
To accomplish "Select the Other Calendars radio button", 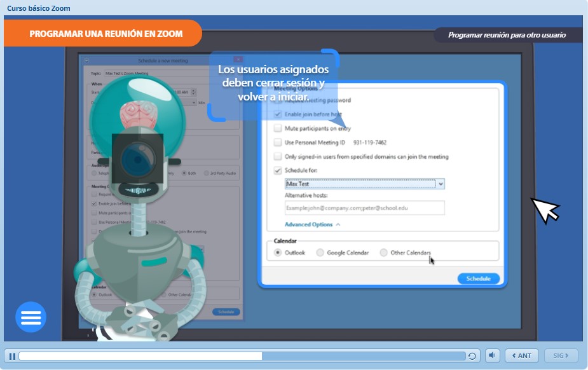I will pos(383,252).
